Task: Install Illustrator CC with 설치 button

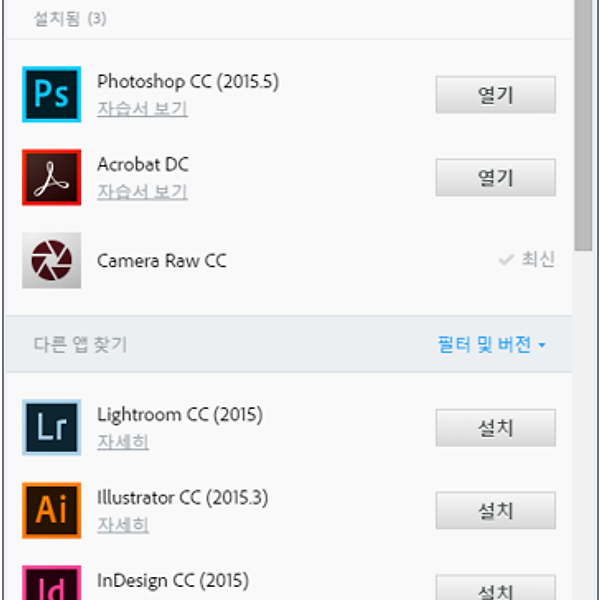Action: point(496,510)
